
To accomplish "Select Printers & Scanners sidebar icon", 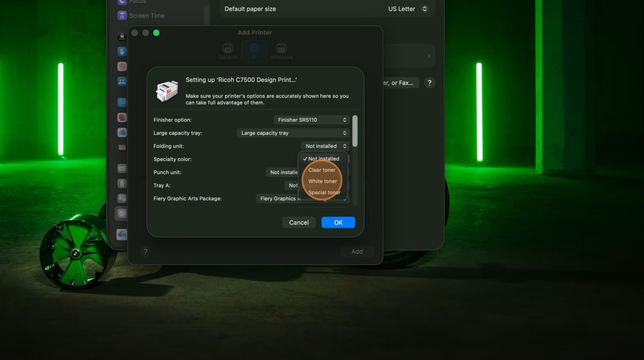I will [x=121, y=213].
